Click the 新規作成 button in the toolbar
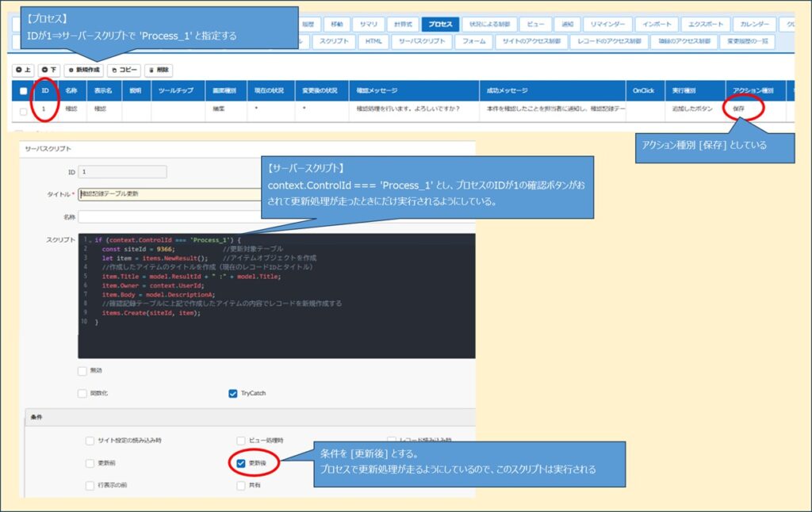 click(84, 71)
